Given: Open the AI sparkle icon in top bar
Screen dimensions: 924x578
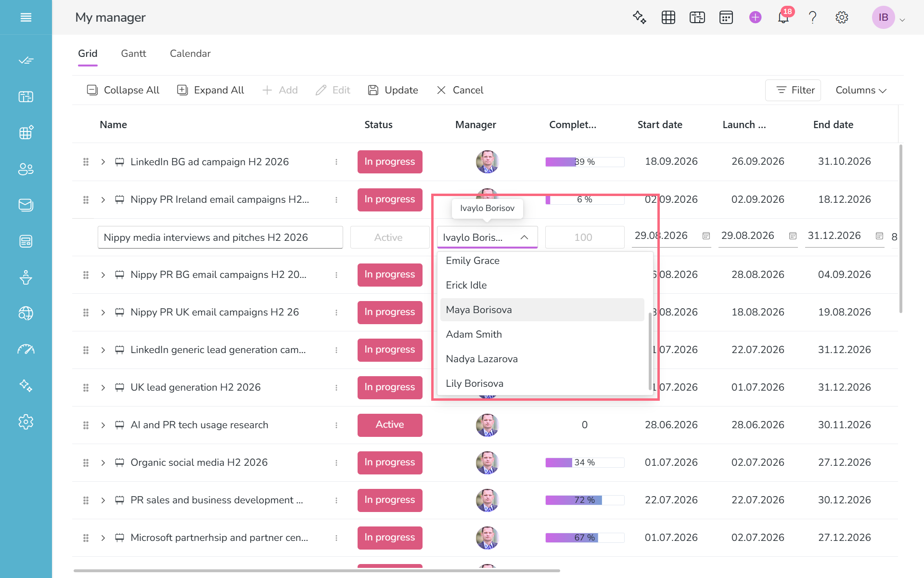Looking at the screenshot, I should point(639,17).
